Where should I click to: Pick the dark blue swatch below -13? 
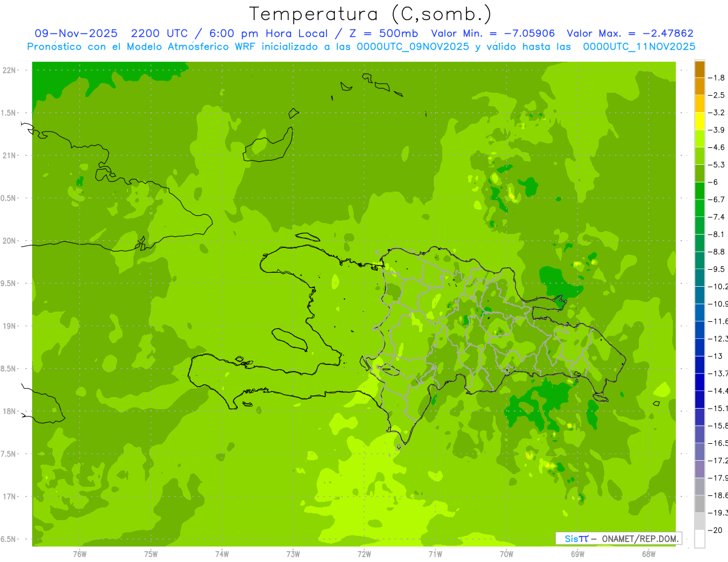[x=699, y=364]
